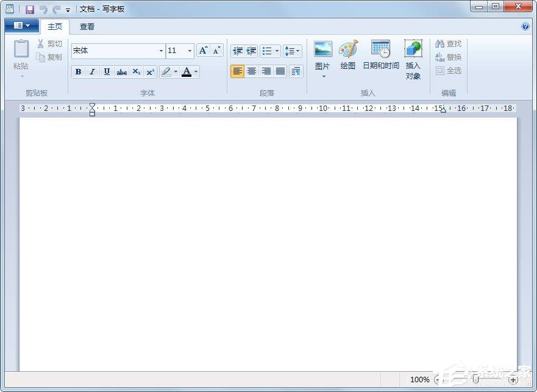The image size is (537, 392).
Task: Toggle italic formatting
Action: tap(92, 72)
